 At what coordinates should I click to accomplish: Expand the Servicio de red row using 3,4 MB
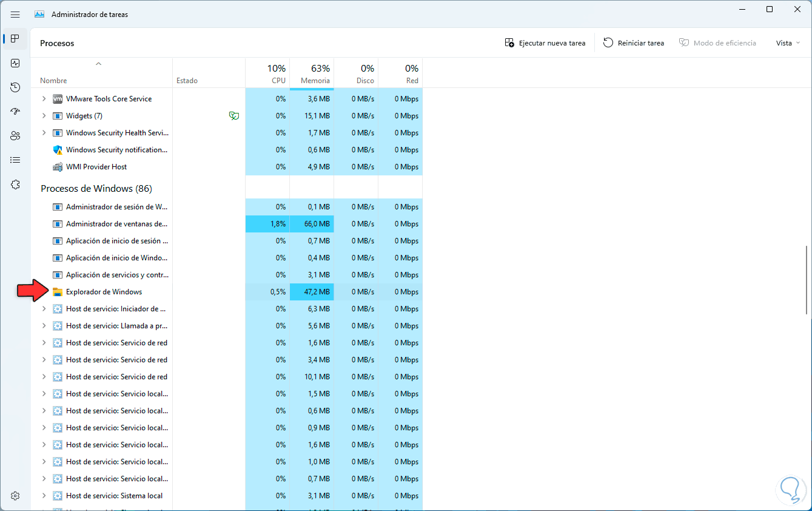[x=44, y=360]
